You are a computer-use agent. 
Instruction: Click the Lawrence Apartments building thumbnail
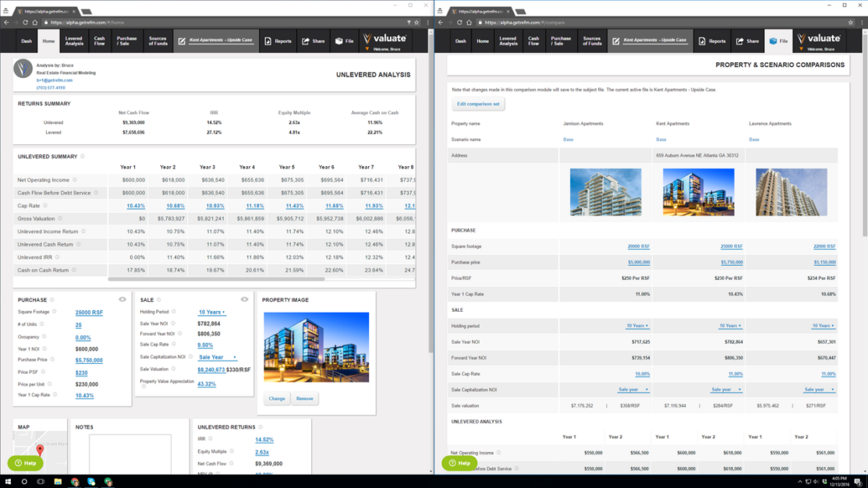[x=791, y=192]
